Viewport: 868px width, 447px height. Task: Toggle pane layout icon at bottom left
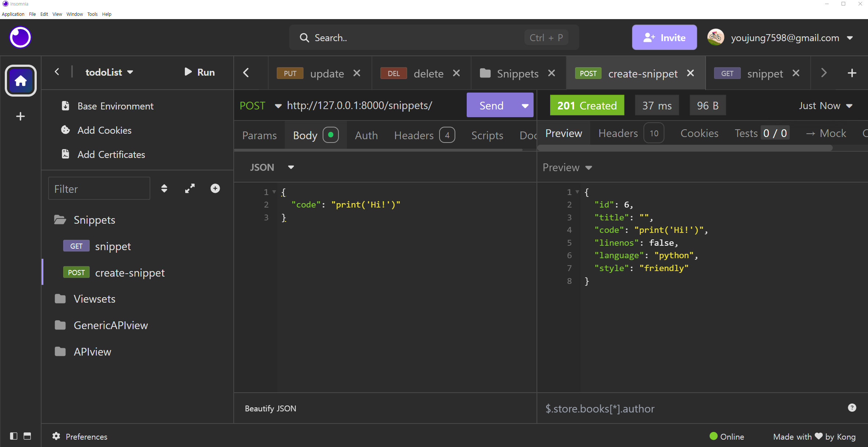pyautogui.click(x=27, y=436)
